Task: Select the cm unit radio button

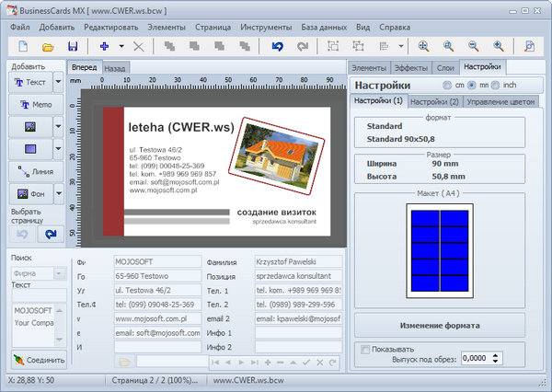Action: point(449,85)
